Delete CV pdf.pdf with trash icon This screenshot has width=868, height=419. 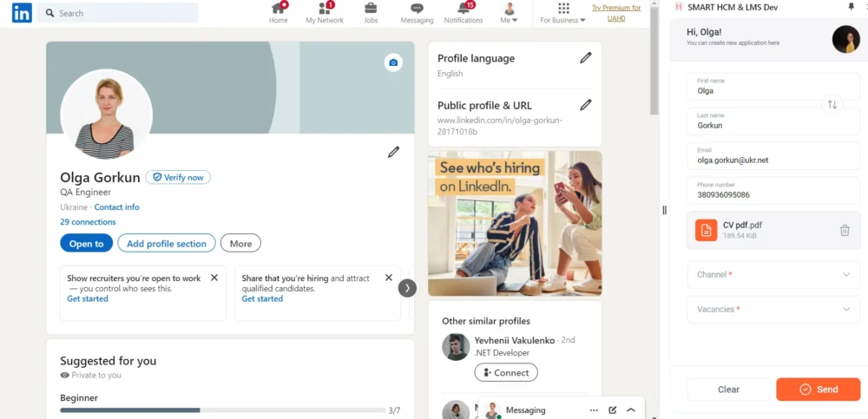844,230
